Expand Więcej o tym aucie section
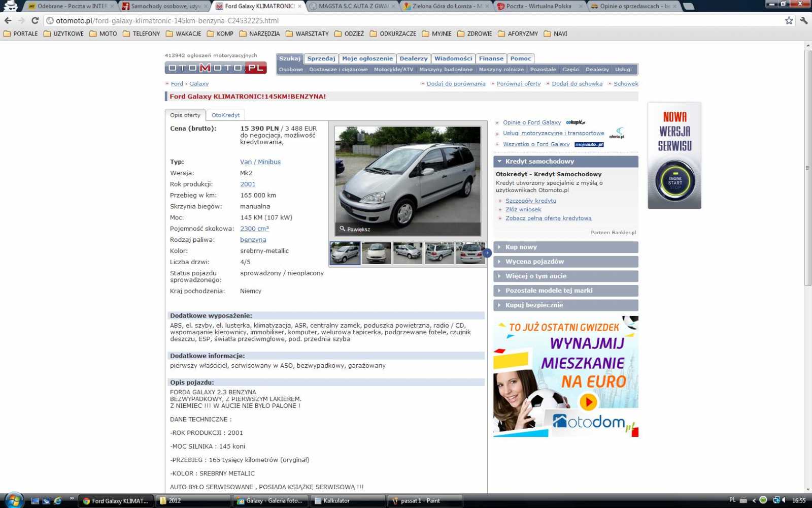812x508 pixels. click(565, 276)
